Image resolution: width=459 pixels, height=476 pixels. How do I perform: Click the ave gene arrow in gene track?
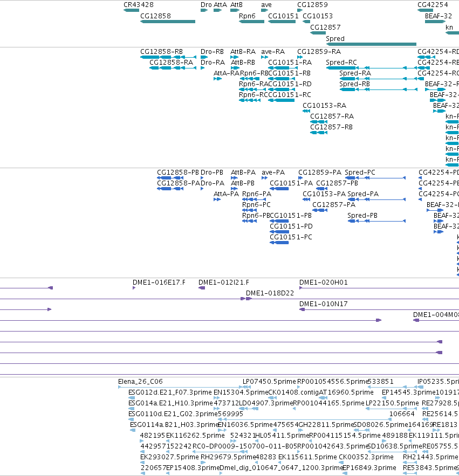[265, 10]
